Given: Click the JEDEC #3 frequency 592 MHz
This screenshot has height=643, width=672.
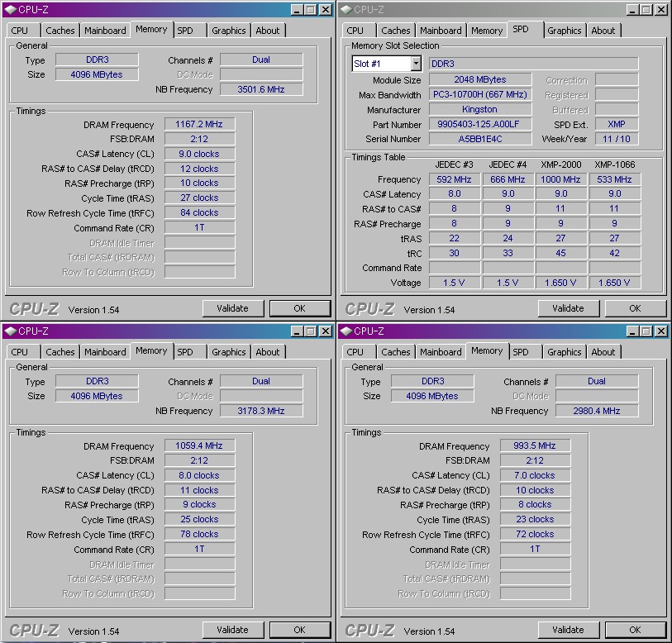Looking at the screenshot, I should (x=455, y=179).
